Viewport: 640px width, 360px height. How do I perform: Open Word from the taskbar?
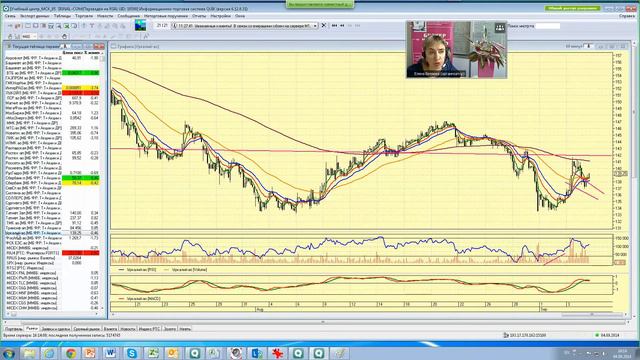click(x=111, y=353)
